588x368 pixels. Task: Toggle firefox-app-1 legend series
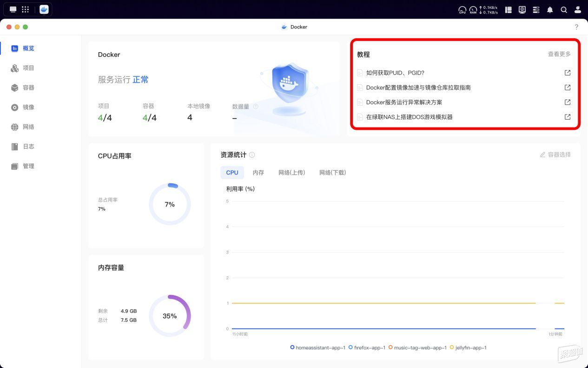click(367, 348)
